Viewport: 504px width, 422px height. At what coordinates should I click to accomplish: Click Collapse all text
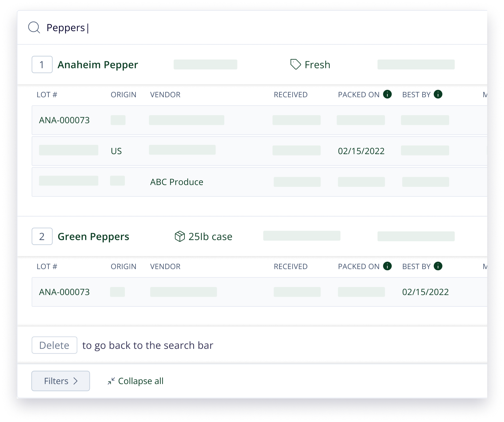click(141, 381)
